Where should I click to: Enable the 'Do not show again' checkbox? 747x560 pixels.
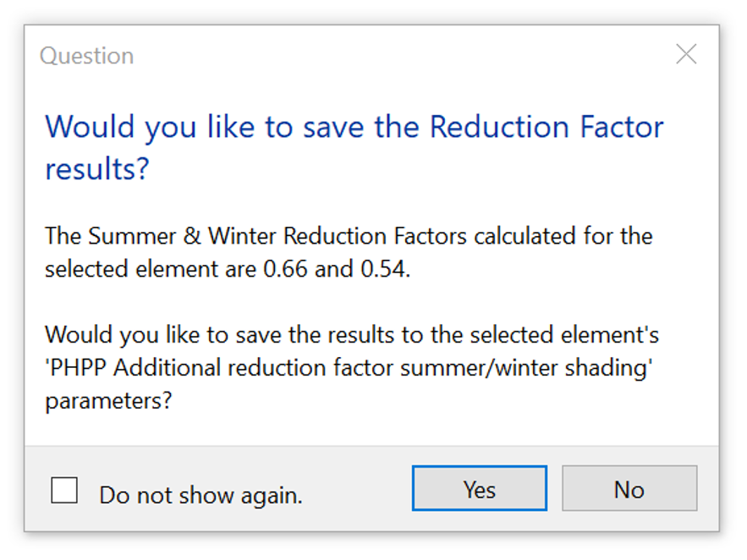click(x=64, y=491)
